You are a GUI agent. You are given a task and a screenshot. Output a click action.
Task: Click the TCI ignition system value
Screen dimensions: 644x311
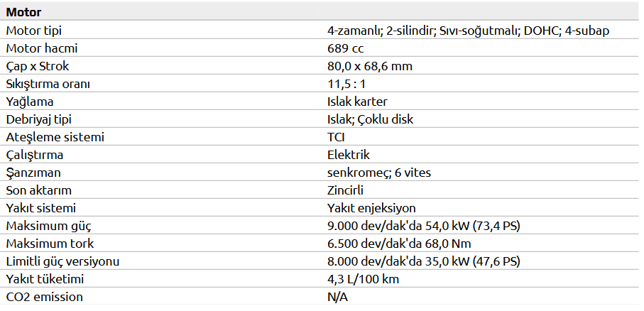[337, 137]
